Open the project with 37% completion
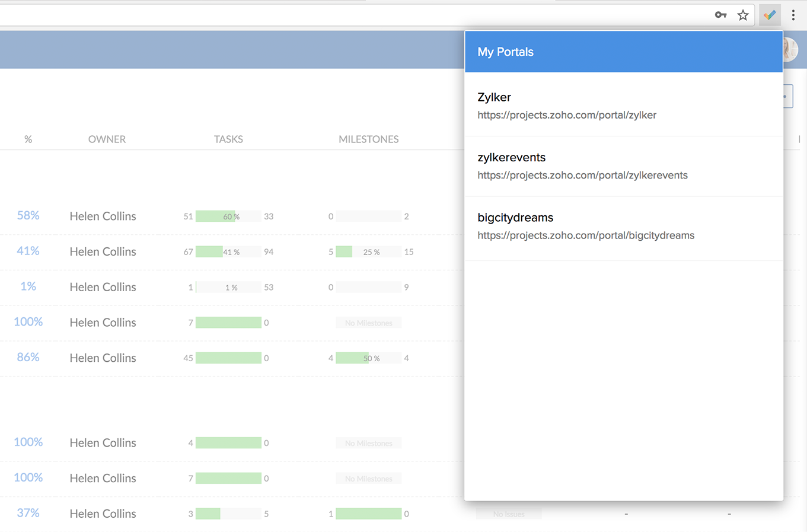 pos(28,513)
